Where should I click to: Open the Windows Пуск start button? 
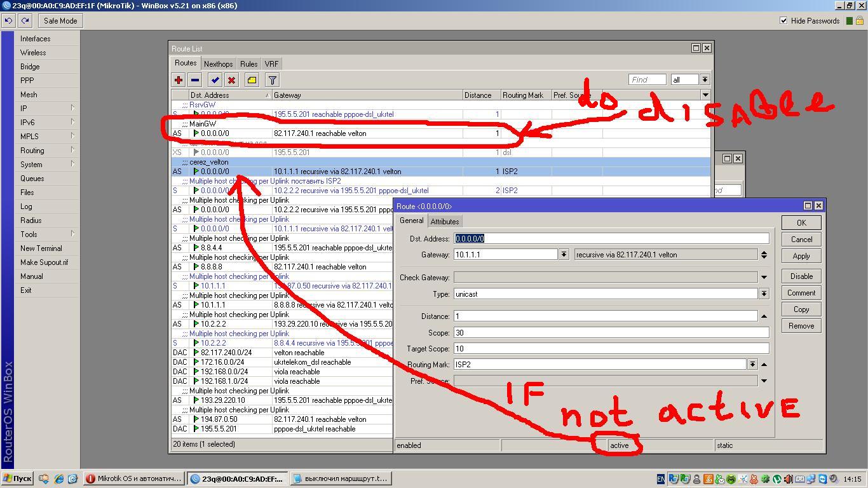point(17,479)
